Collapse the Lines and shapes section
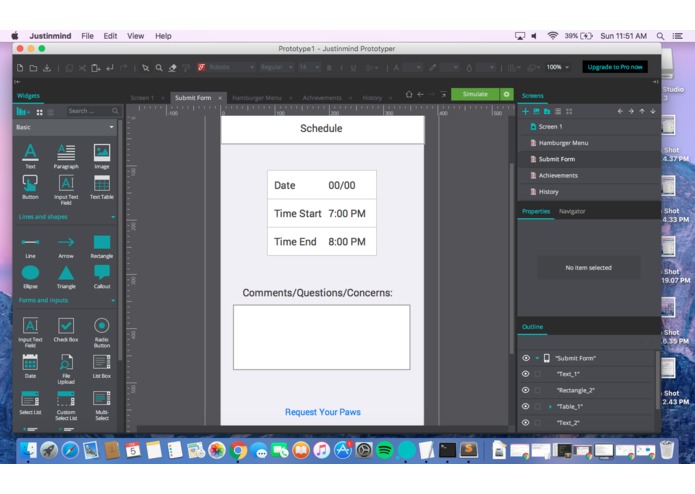The height and width of the screenshot is (494, 695). click(113, 217)
